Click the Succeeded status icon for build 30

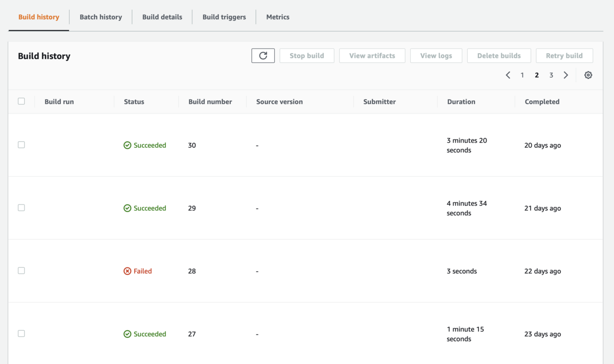pyautogui.click(x=127, y=145)
